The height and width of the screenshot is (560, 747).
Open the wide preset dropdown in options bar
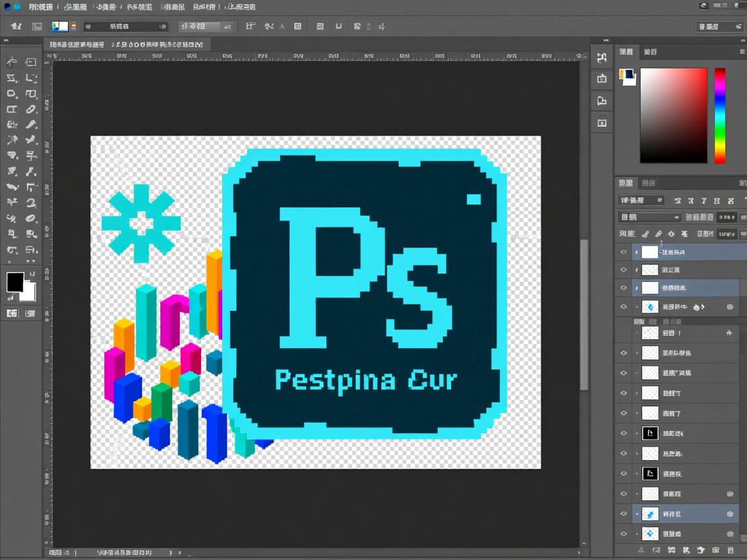[x=126, y=27]
